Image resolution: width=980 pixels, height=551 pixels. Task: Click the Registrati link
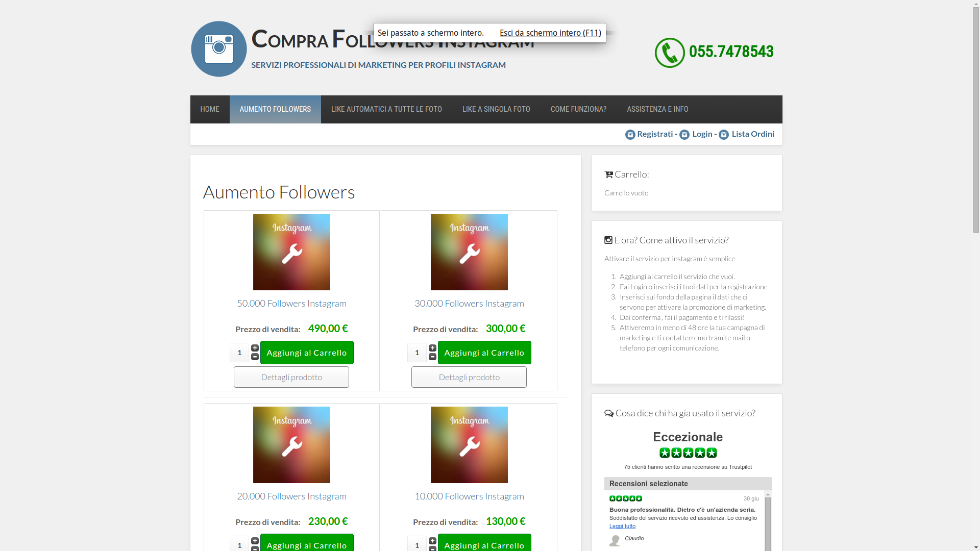tap(655, 134)
